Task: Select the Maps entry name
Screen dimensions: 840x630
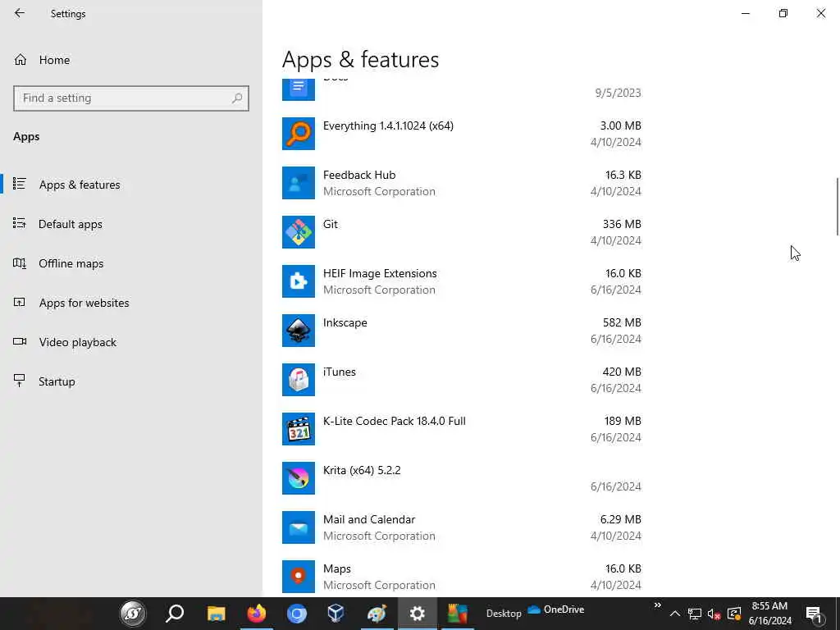Action: tap(336, 568)
